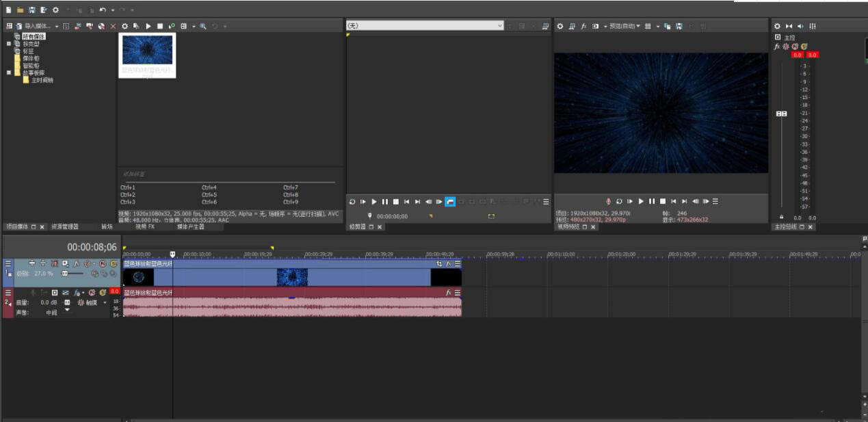
Task: Switch to the 视频FX tab
Action: (144, 226)
